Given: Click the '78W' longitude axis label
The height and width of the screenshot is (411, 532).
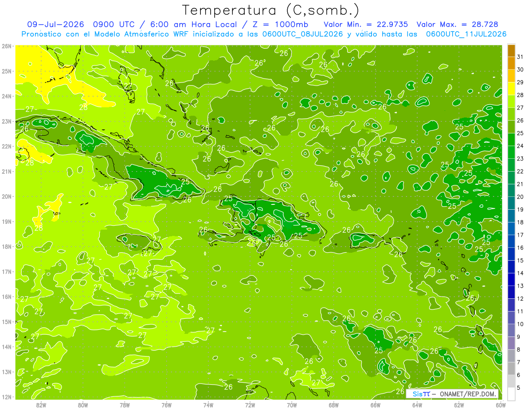Looking at the screenshot, I should [125, 405].
